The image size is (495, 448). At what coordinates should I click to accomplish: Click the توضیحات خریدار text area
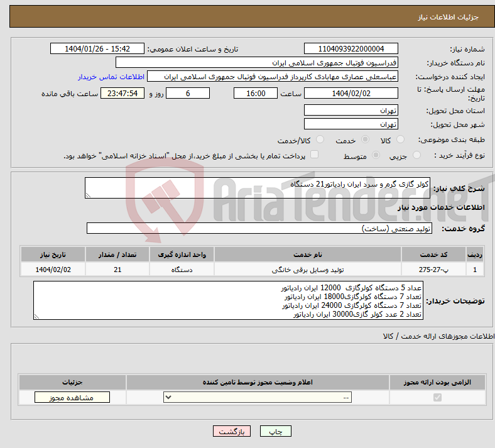228,300
